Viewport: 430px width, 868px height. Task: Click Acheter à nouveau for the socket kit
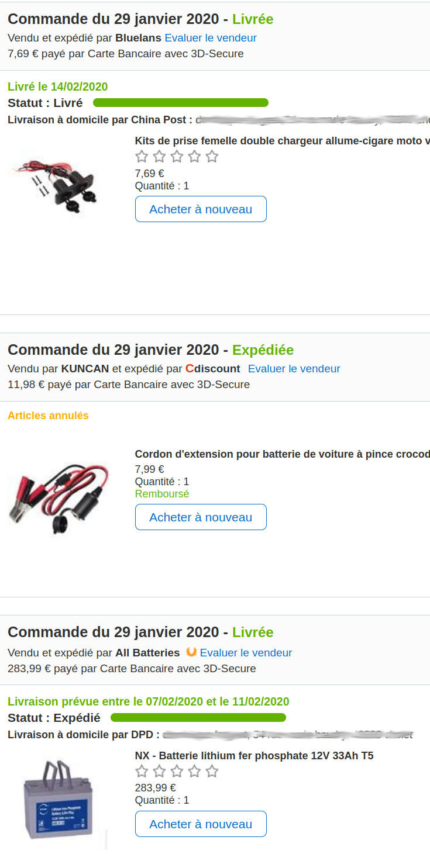click(x=201, y=209)
